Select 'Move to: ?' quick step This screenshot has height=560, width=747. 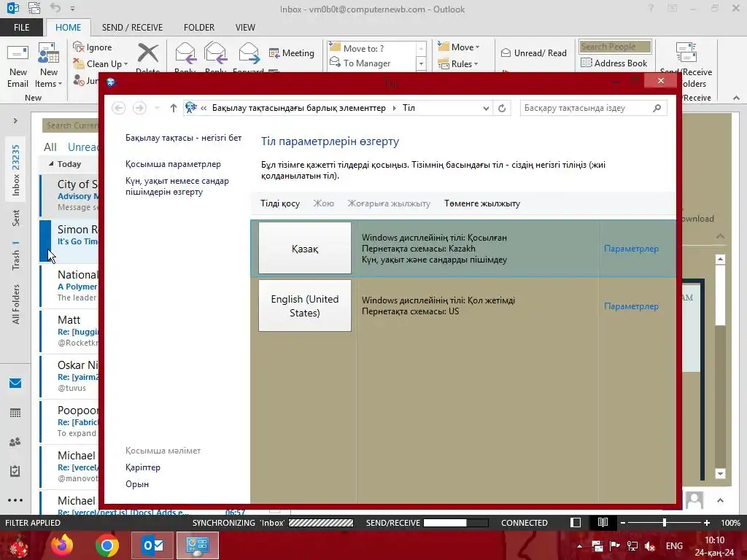372,48
